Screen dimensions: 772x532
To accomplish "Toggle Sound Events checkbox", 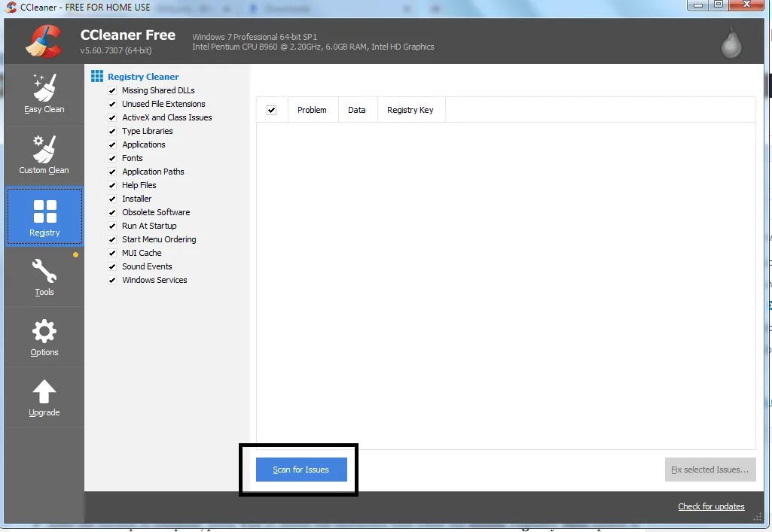I will click(112, 266).
